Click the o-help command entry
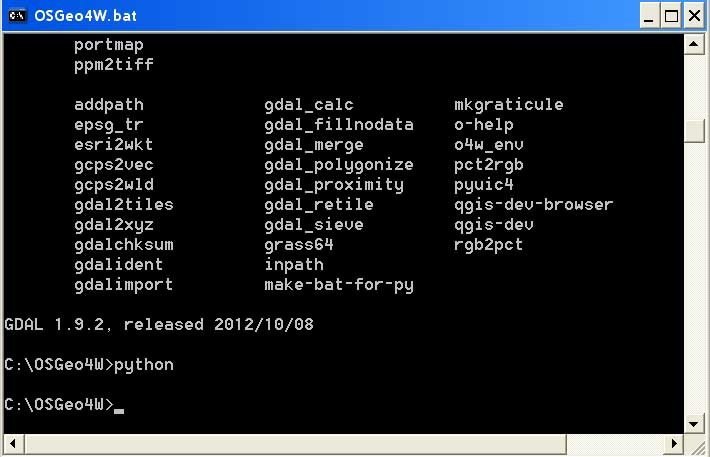The width and height of the screenshot is (710, 457). (x=483, y=125)
